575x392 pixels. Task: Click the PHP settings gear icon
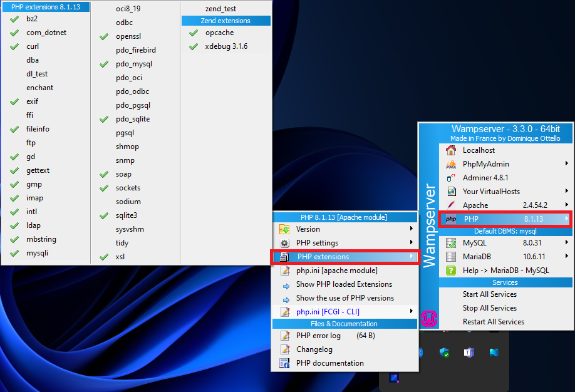284,243
